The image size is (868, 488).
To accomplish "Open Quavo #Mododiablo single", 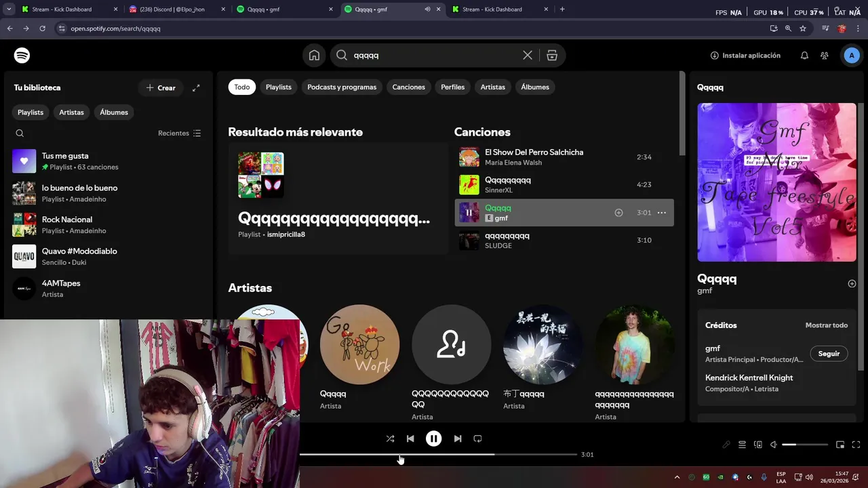I will (x=108, y=257).
